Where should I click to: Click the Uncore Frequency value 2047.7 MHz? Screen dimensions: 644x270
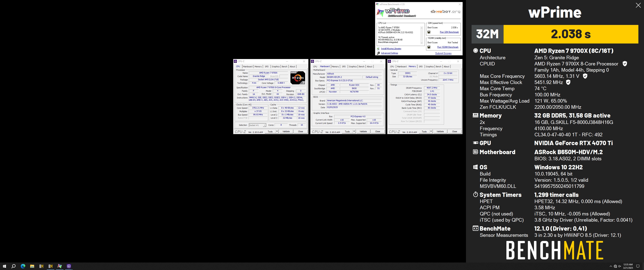point(448,80)
